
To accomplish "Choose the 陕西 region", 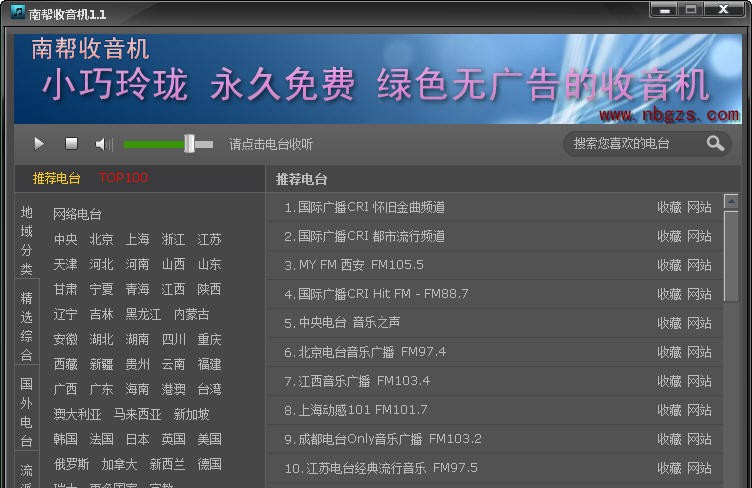I will [209, 289].
